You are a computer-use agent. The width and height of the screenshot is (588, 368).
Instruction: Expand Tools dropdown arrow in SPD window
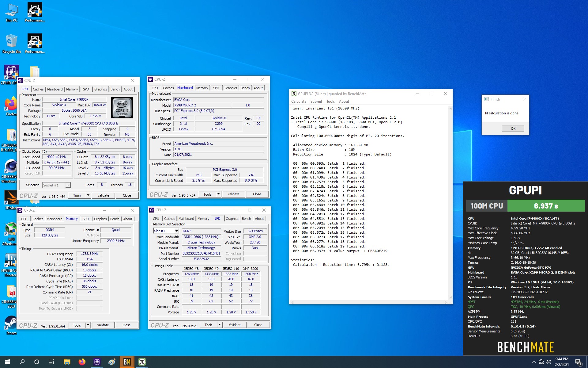[220, 325]
